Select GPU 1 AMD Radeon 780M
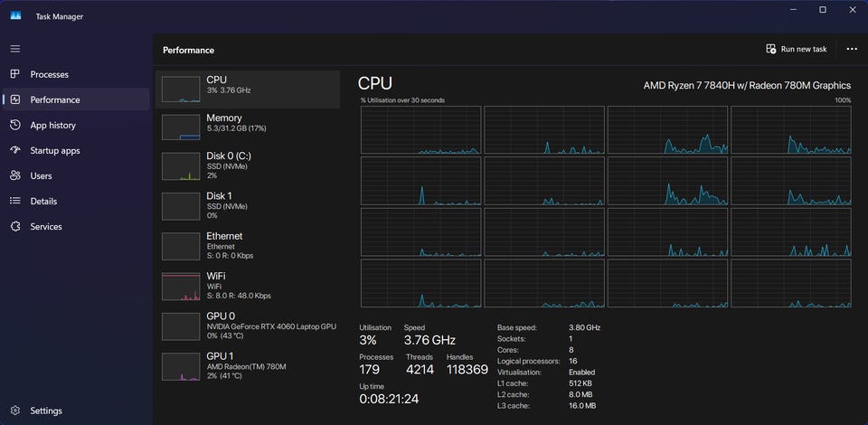868x425 pixels. [248, 366]
